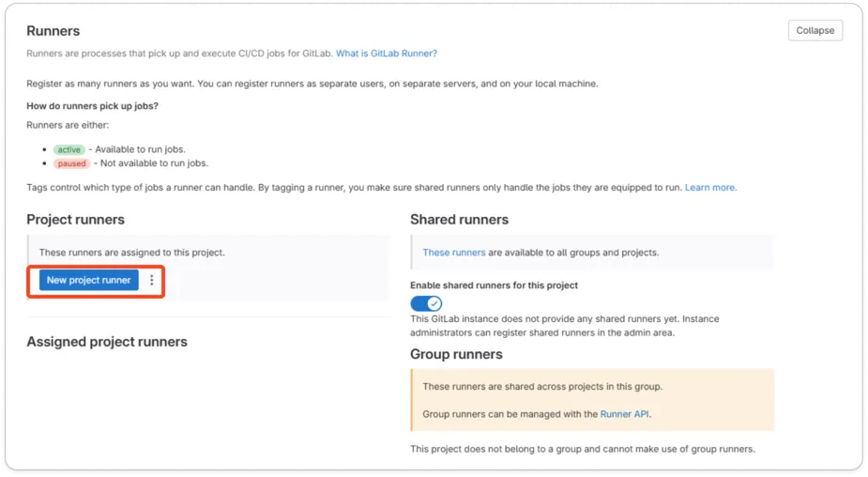
Task: Click the runners assigned to this project notice
Action: tap(131, 253)
